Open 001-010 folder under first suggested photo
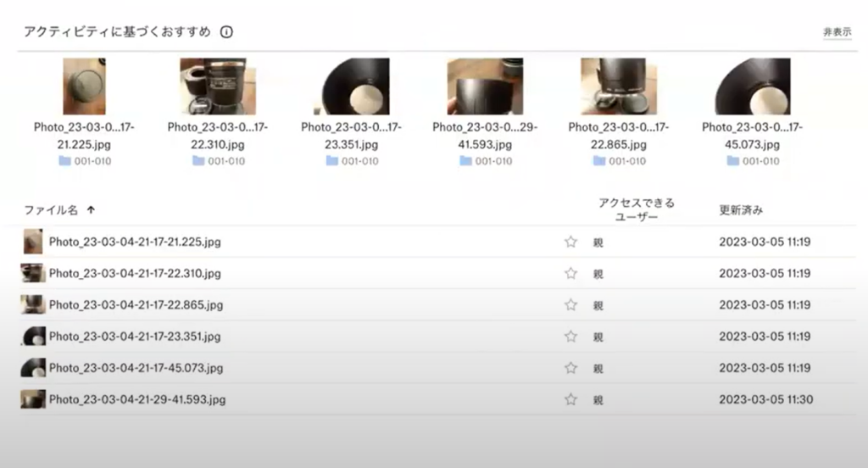 point(84,161)
